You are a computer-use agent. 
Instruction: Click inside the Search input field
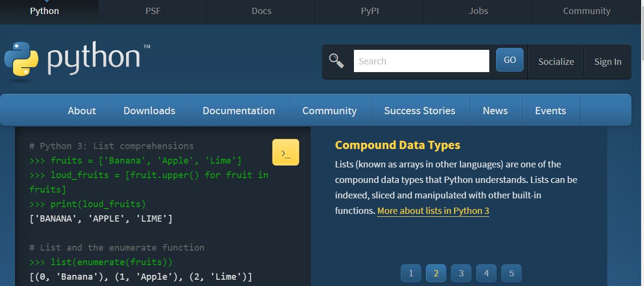(421, 61)
